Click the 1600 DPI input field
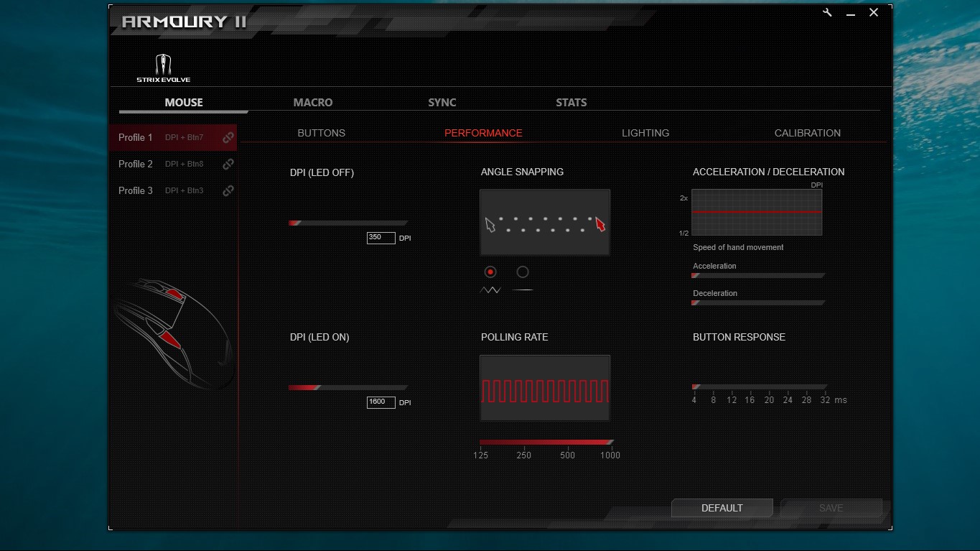 click(x=381, y=402)
